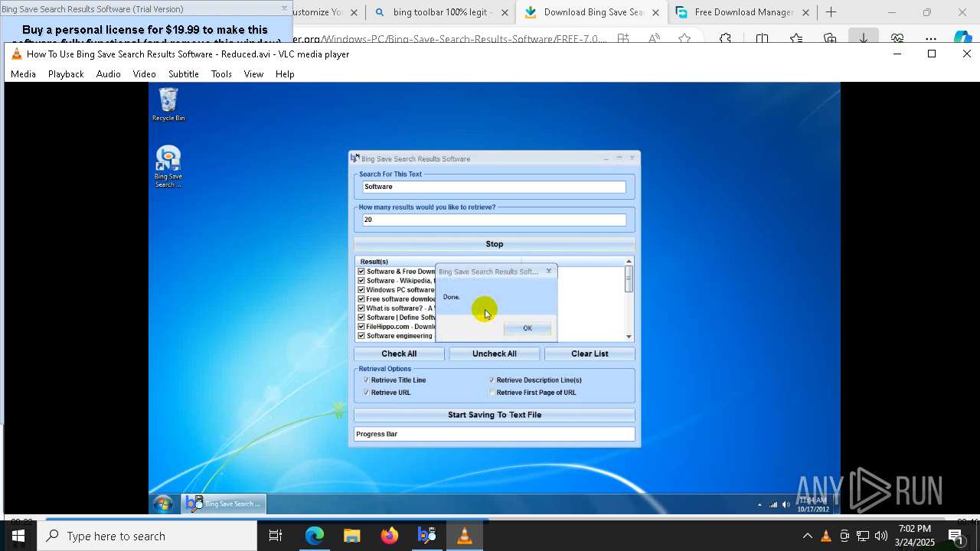Viewport: 980px width, 551px height.
Task: Click the VLC cone icon in title bar
Action: (17, 54)
